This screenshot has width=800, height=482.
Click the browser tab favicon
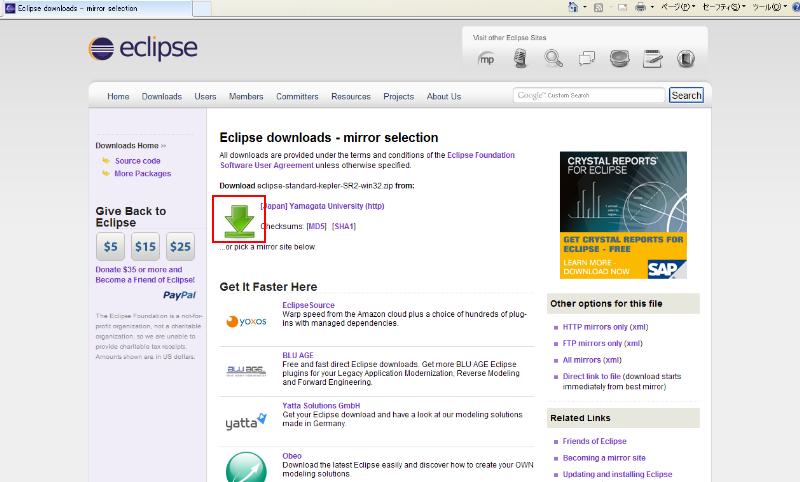pos(10,8)
